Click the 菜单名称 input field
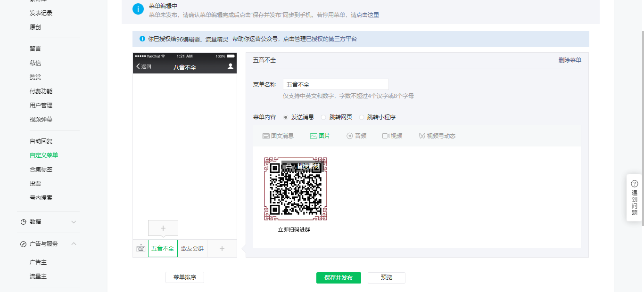 [x=336, y=85]
